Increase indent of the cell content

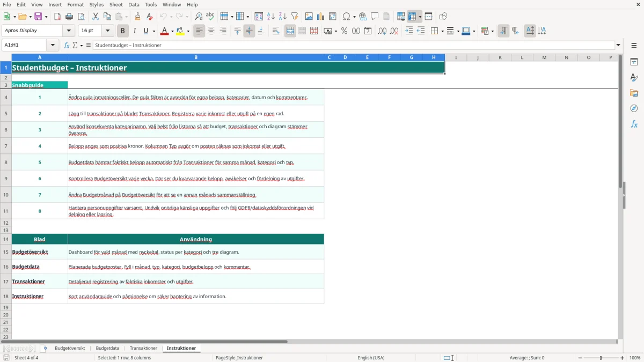[409, 31]
